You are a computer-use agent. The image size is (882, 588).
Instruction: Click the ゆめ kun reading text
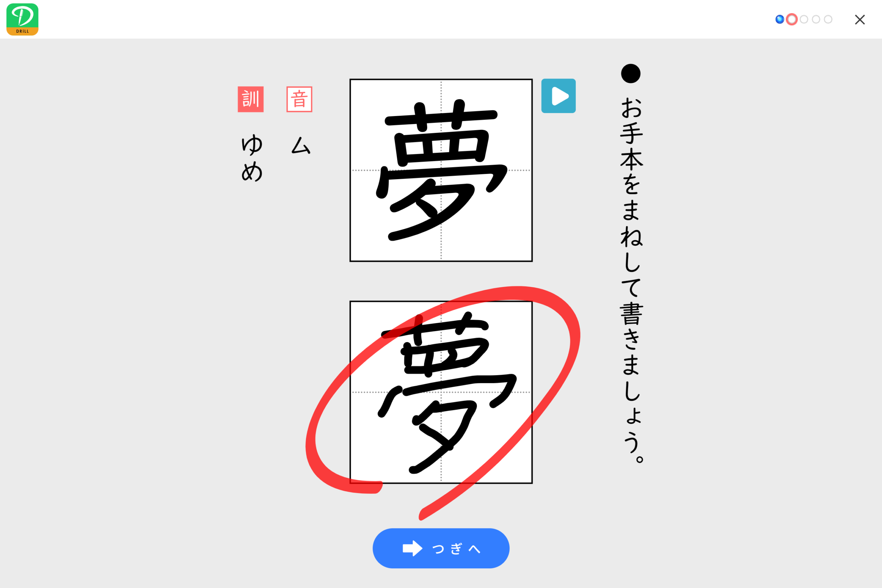pyautogui.click(x=252, y=157)
